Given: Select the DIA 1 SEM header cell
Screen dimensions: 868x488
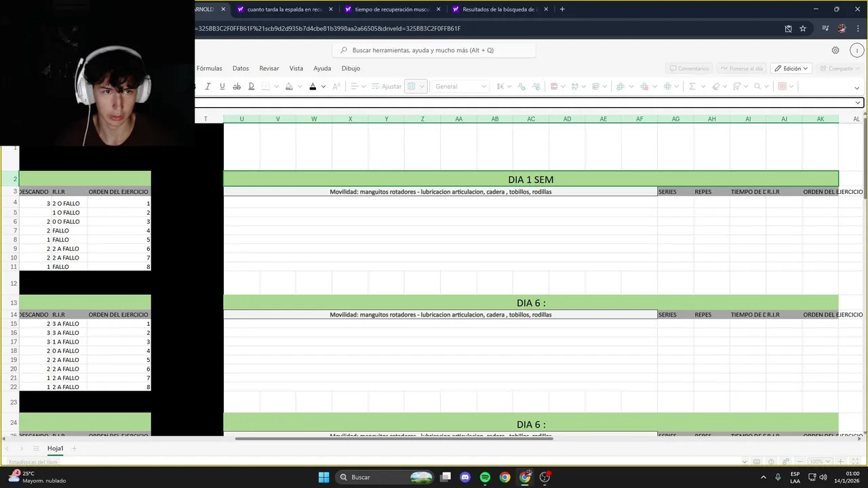Looking at the screenshot, I should click(x=531, y=179).
